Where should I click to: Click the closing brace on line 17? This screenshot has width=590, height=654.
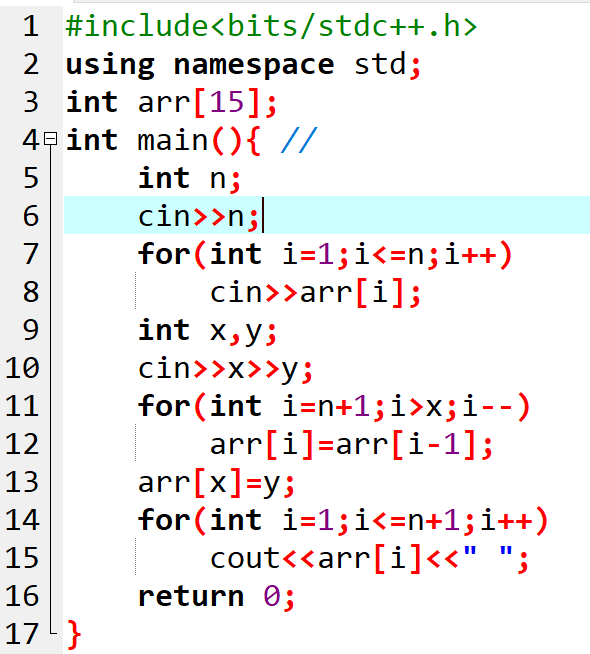74,634
